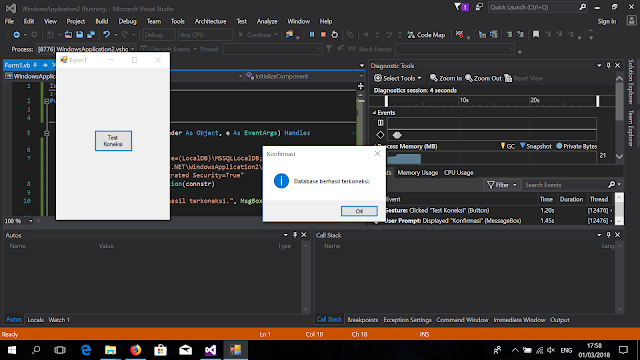Click the timeline left selection handle

pyautogui.click(x=386, y=101)
